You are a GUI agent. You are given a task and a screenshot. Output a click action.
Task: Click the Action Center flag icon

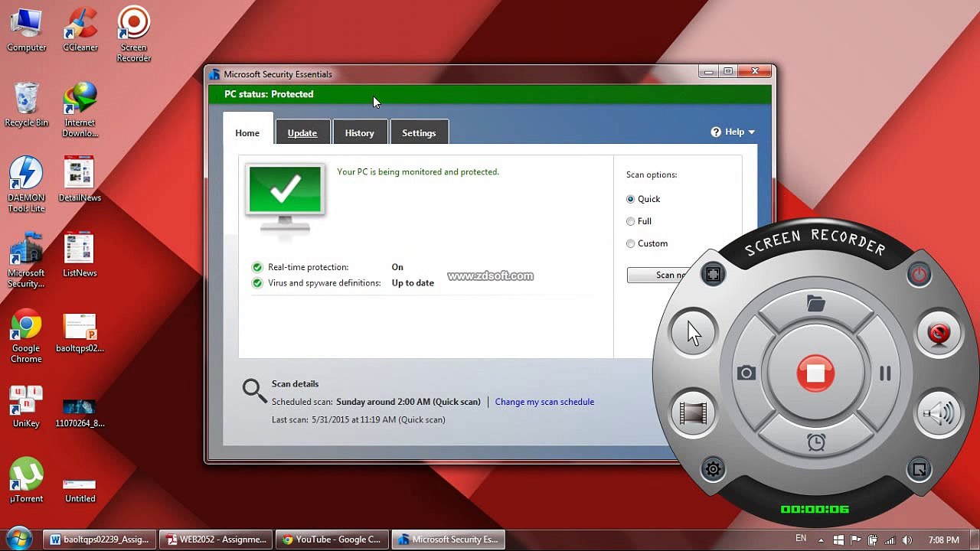pyautogui.click(x=855, y=540)
